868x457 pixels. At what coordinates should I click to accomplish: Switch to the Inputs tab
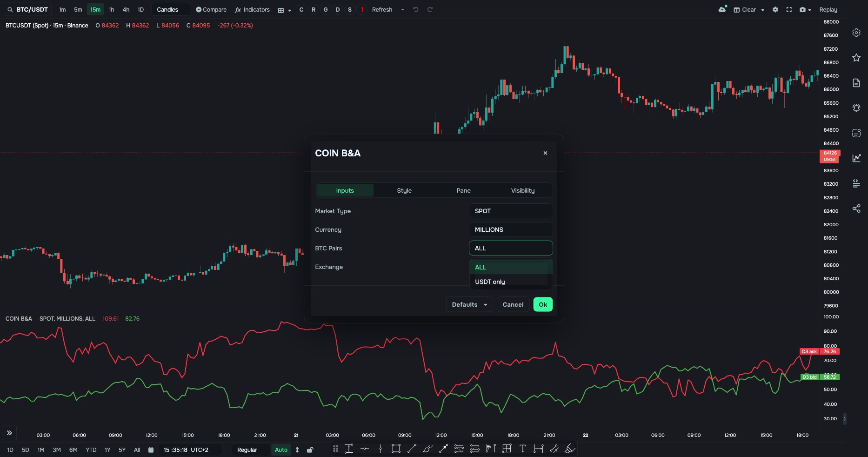coord(345,190)
